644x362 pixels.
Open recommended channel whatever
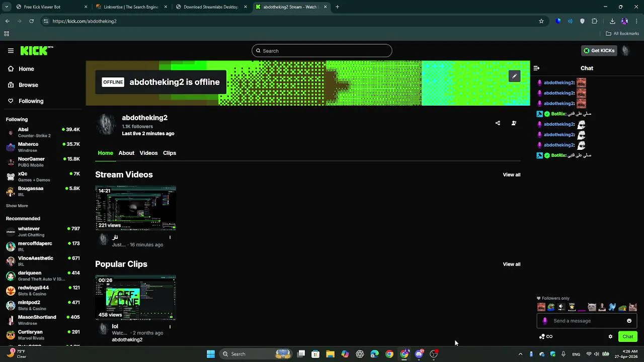42,231
